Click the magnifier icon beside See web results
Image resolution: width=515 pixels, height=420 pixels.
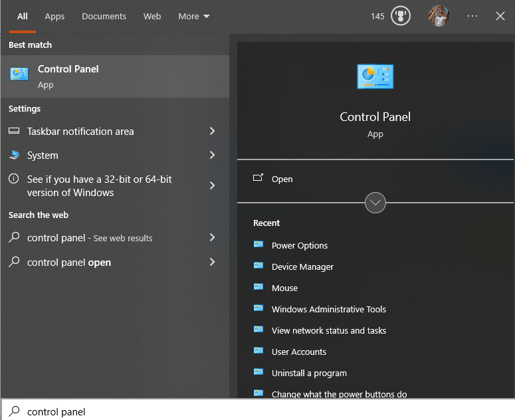pyautogui.click(x=14, y=237)
